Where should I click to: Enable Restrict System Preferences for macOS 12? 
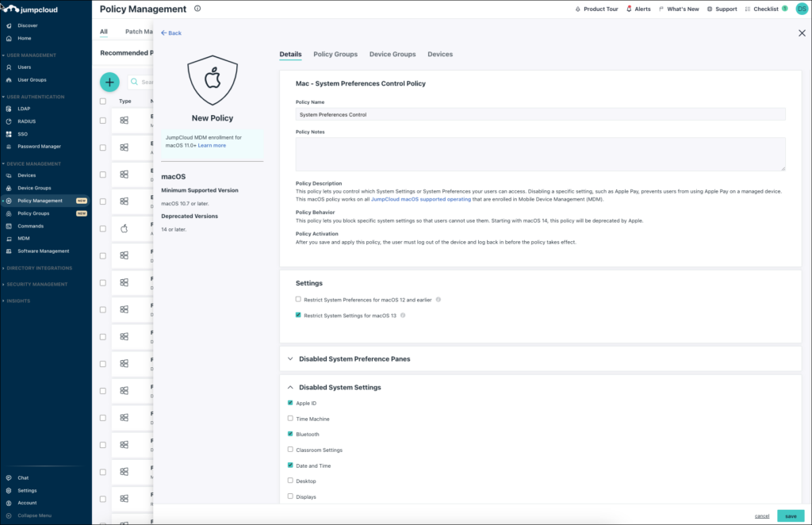pyautogui.click(x=298, y=300)
